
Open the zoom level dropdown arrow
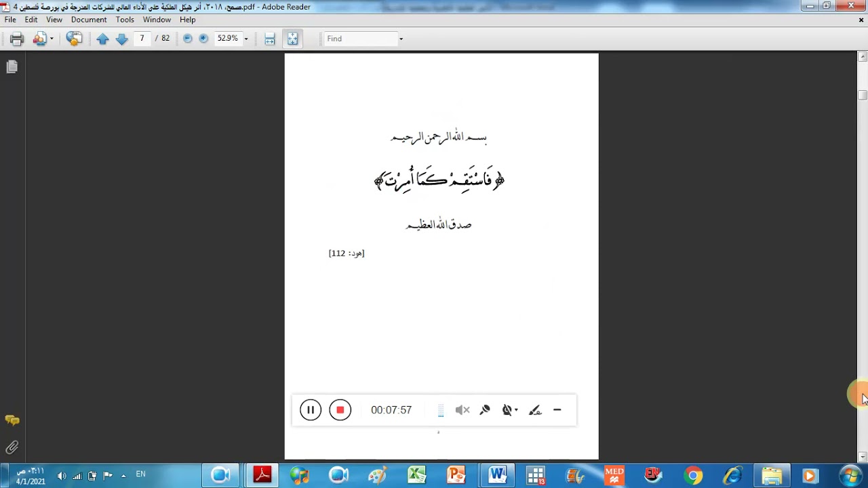246,39
